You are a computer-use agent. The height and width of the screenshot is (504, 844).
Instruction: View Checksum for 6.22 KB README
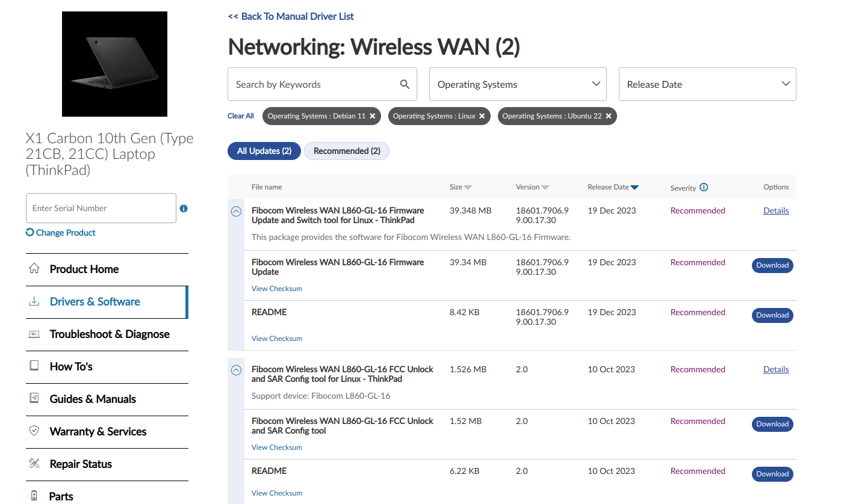[277, 493]
